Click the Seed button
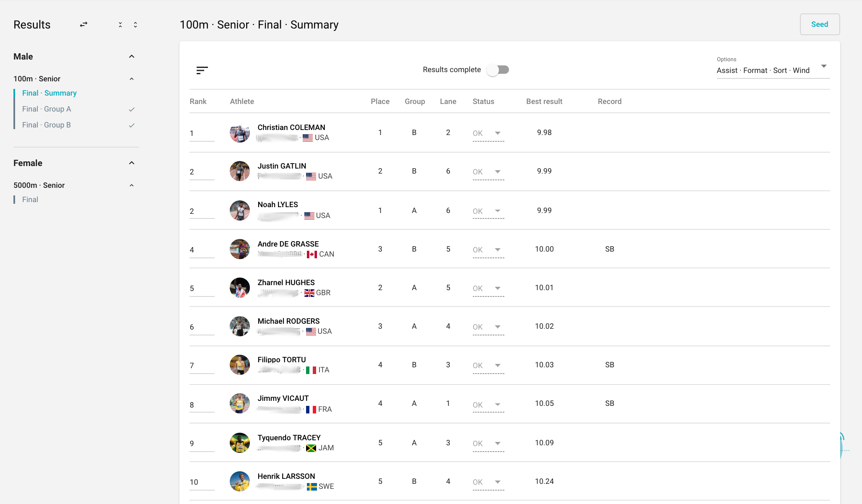 [x=820, y=24]
